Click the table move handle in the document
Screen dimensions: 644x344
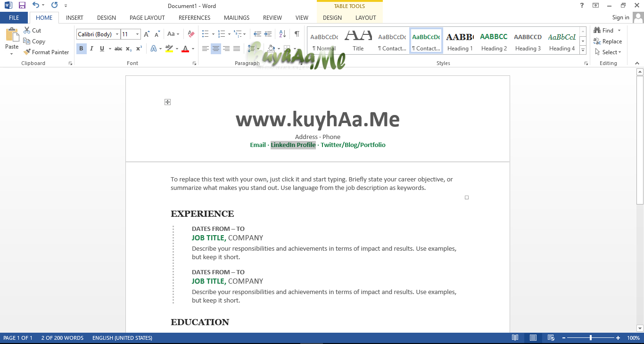point(167,102)
